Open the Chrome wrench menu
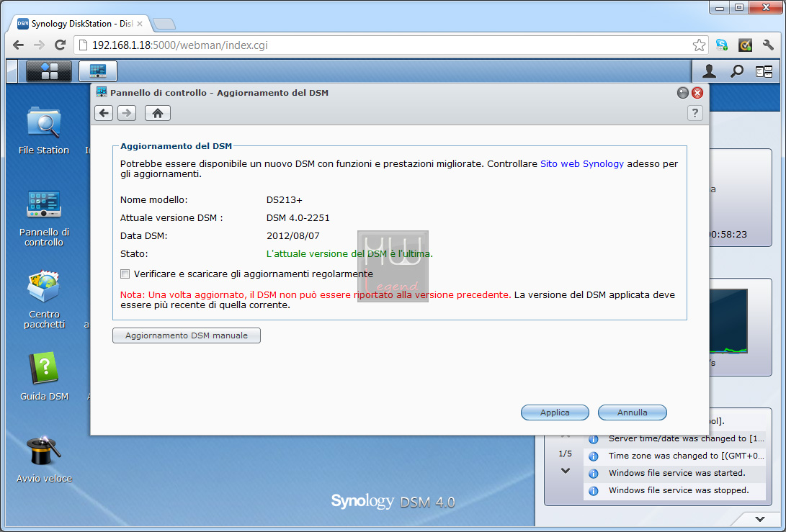The height and width of the screenshot is (532, 786). (768, 45)
